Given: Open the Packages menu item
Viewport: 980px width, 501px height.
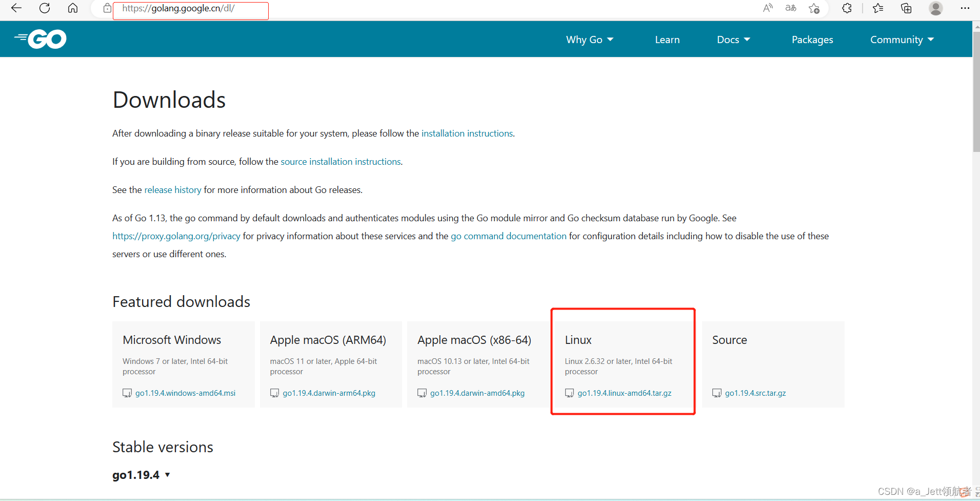Looking at the screenshot, I should [812, 40].
